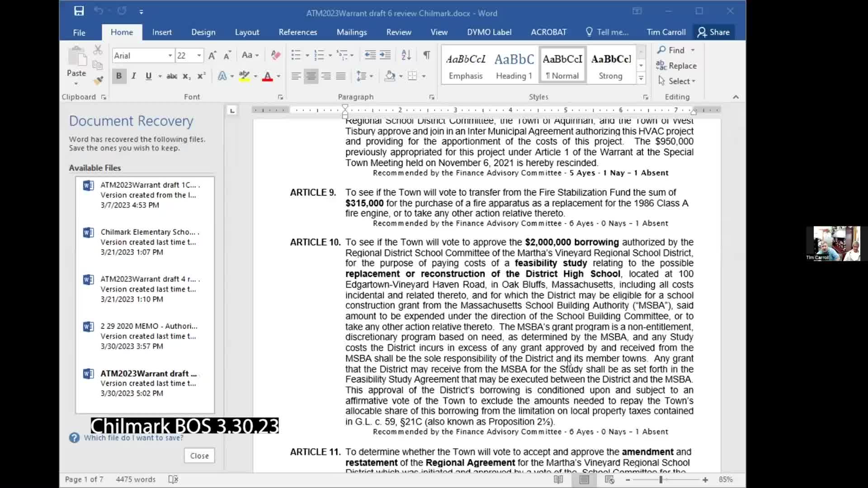Switch to the Review tab

[x=399, y=32]
